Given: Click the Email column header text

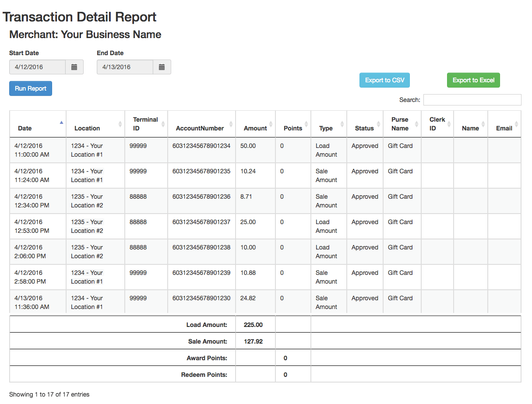Looking at the screenshot, I should tap(504, 128).
